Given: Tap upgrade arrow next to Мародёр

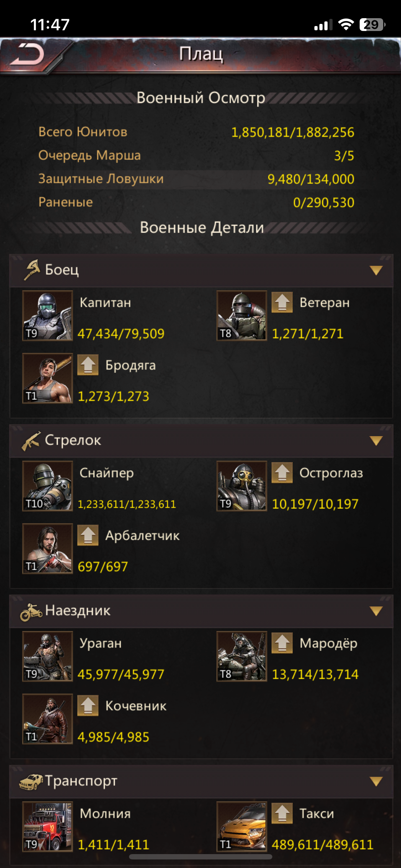Looking at the screenshot, I should click(282, 643).
